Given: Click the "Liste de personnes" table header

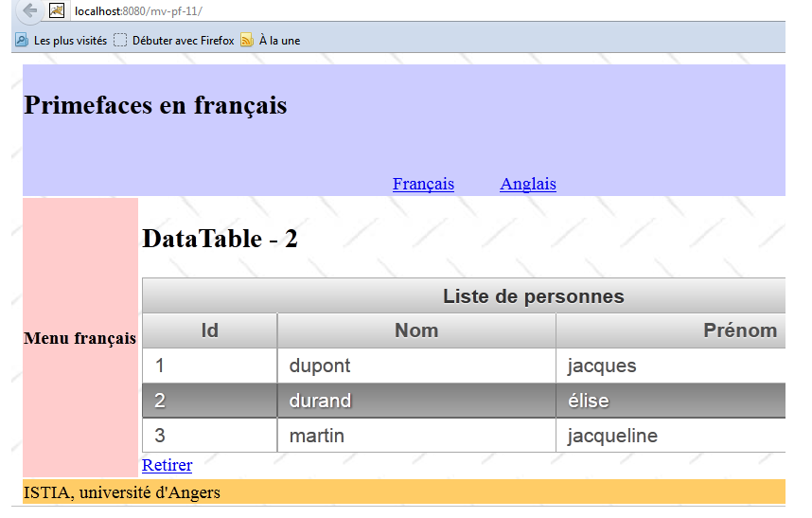Looking at the screenshot, I should [x=533, y=296].
